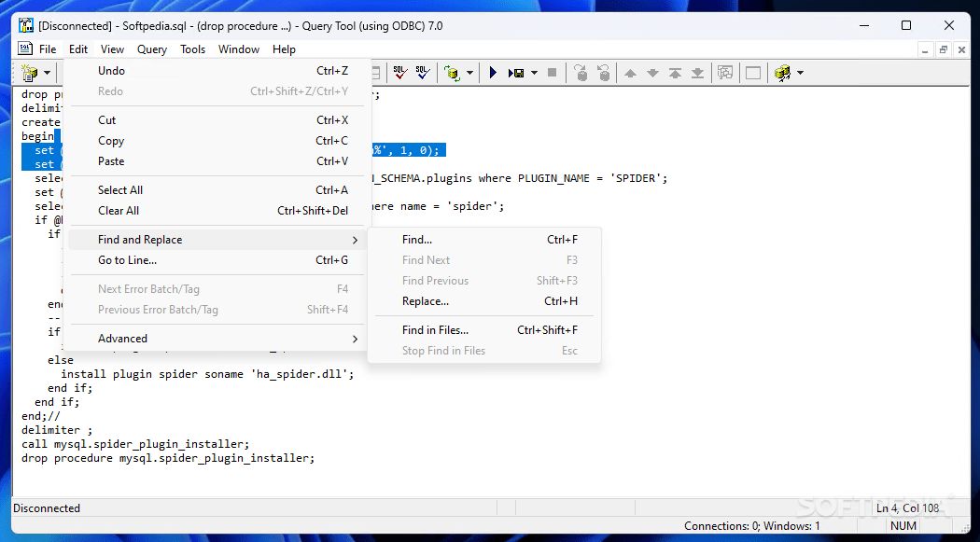This screenshot has height=542, width=980.
Task: Click the Ln 4, Col 108 indicator
Action: (907, 508)
